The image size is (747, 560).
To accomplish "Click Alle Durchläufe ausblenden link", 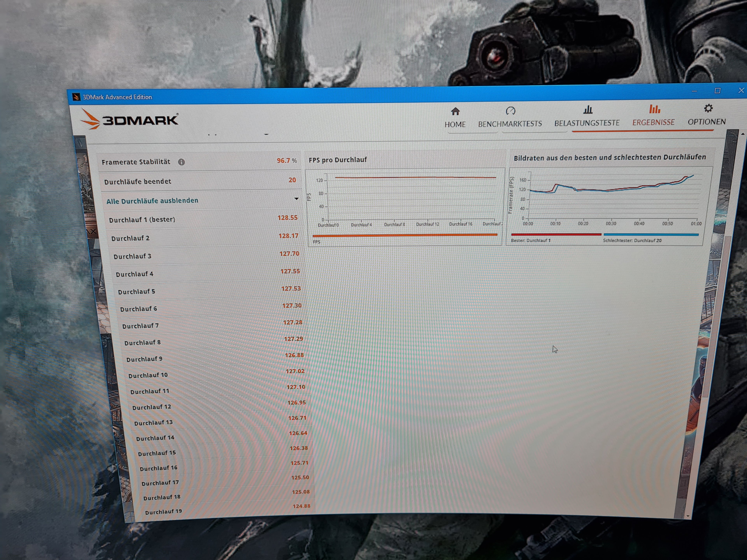I will point(152,201).
